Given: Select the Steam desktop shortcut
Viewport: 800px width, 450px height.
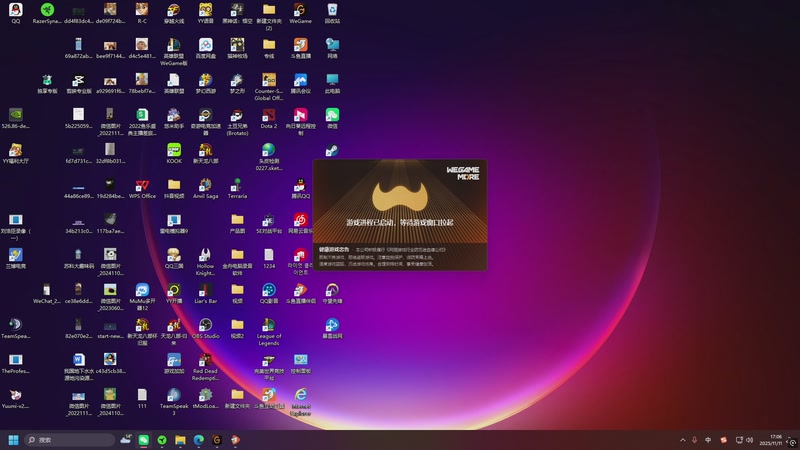Looking at the screenshot, I should pyautogui.click(x=332, y=150).
